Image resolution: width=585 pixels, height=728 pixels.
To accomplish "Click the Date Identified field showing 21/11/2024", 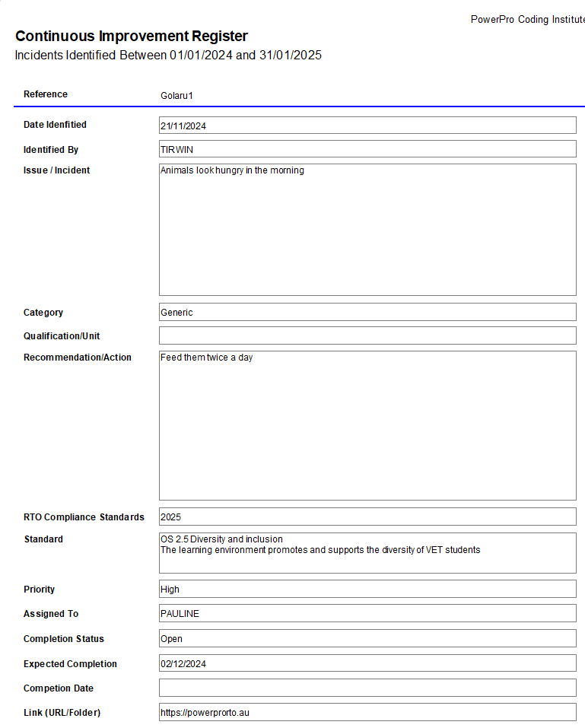I will (367, 126).
